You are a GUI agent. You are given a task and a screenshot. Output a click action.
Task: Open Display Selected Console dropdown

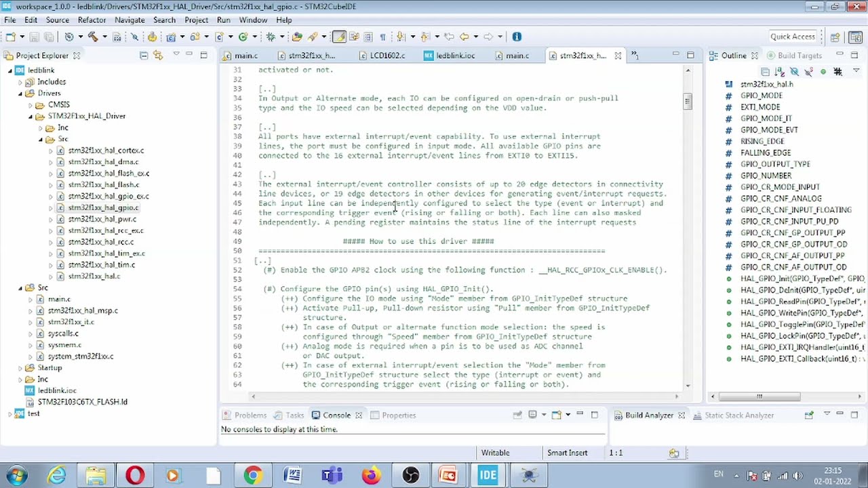(544, 415)
